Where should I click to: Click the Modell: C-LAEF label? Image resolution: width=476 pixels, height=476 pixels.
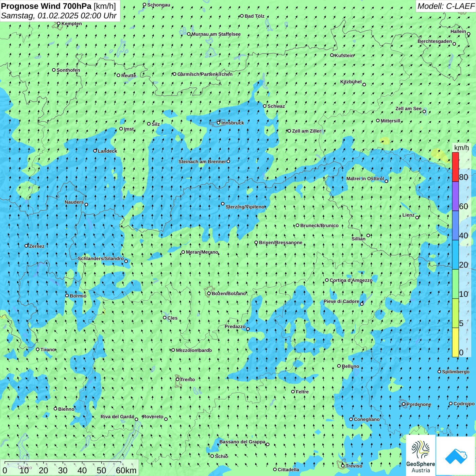pos(446,6)
